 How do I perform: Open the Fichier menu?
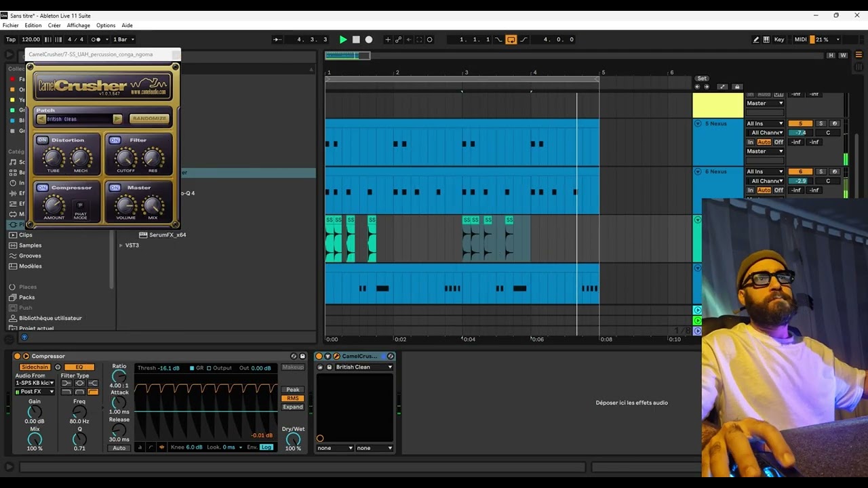point(11,25)
